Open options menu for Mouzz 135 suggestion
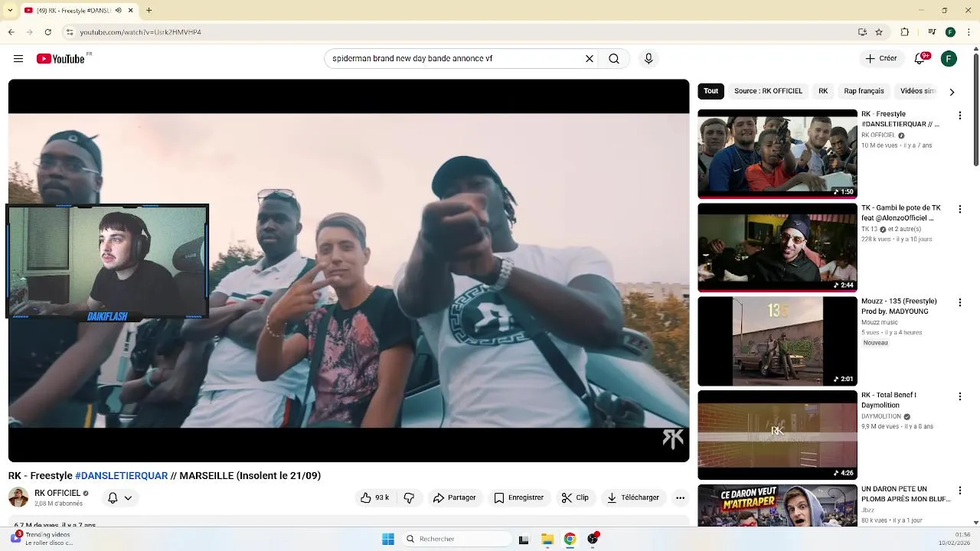 (959, 303)
